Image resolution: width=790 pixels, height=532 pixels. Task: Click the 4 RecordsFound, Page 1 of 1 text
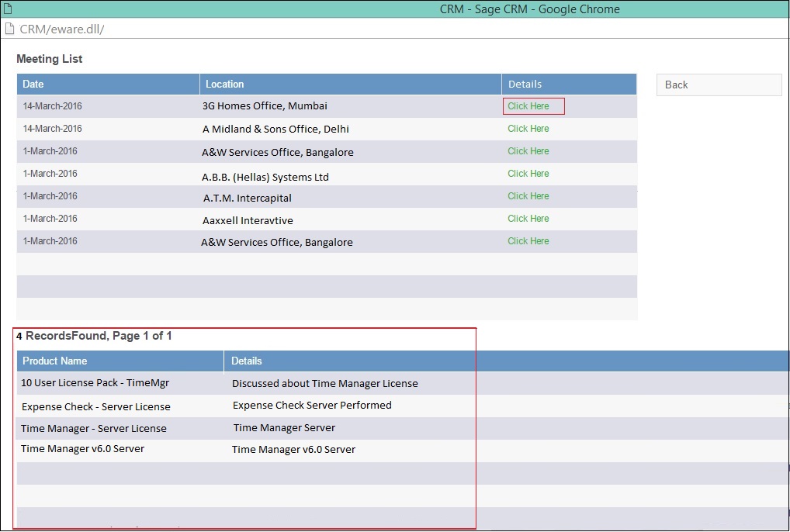[x=94, y=336]
